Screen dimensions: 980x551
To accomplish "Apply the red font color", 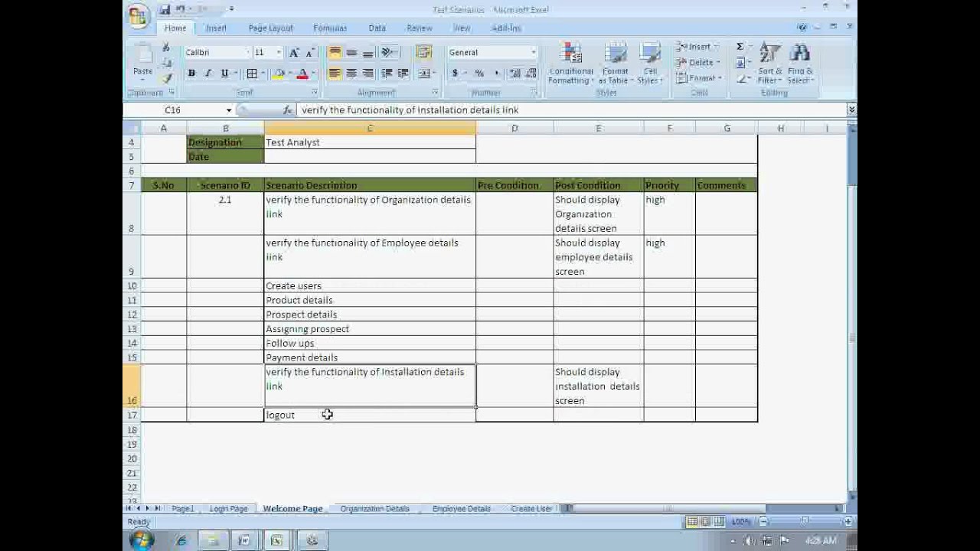I will point(302,73).
